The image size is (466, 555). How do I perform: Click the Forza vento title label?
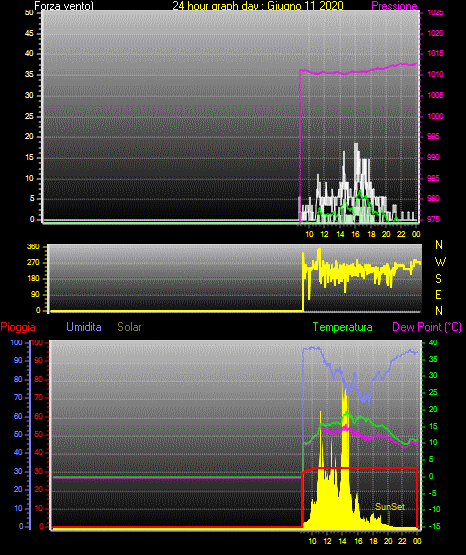(64, 6)
